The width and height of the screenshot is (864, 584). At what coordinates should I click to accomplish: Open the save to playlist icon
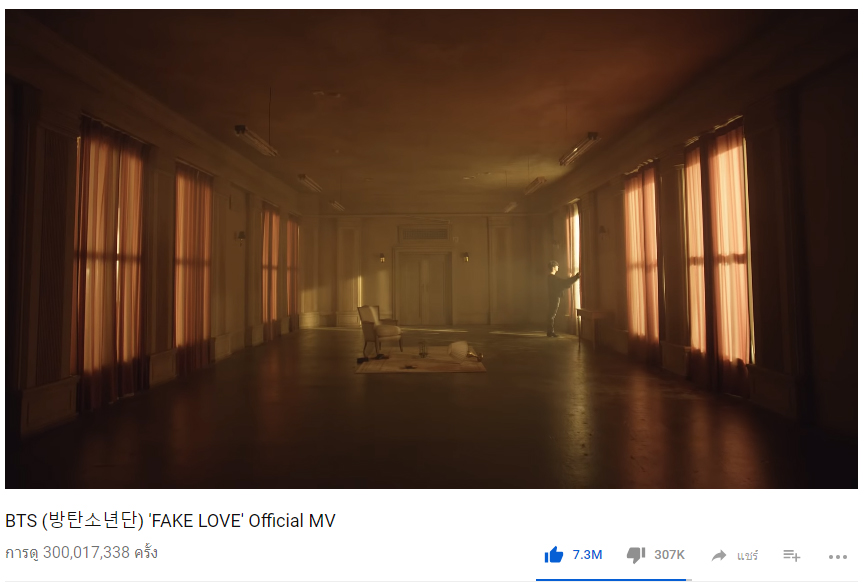click(792, 555)
